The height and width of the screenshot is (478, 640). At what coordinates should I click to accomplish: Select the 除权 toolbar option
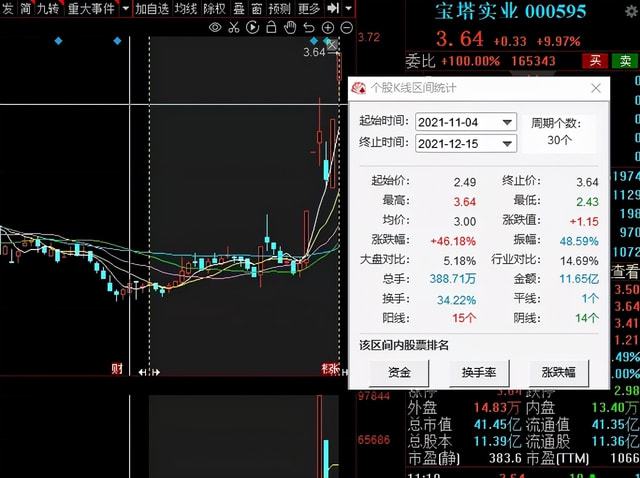[x=214, y=8]
